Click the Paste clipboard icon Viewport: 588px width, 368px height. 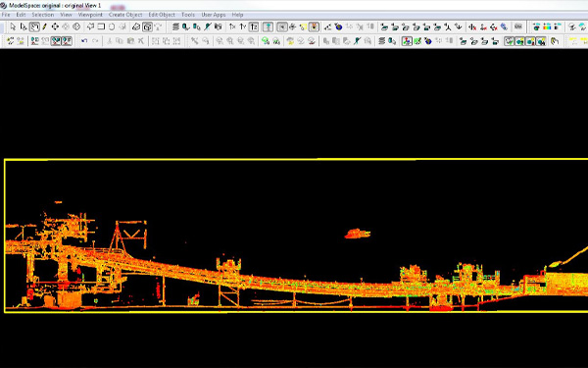pyautogui.click(x=130, y=41)
